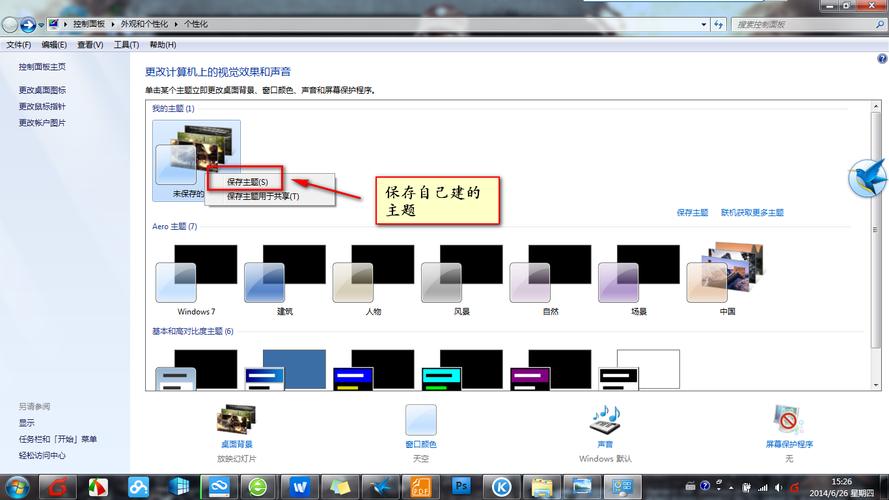Choose 保存主题(S) from the context menu
The image size is (889, 500).
click(x=247, y=182)
